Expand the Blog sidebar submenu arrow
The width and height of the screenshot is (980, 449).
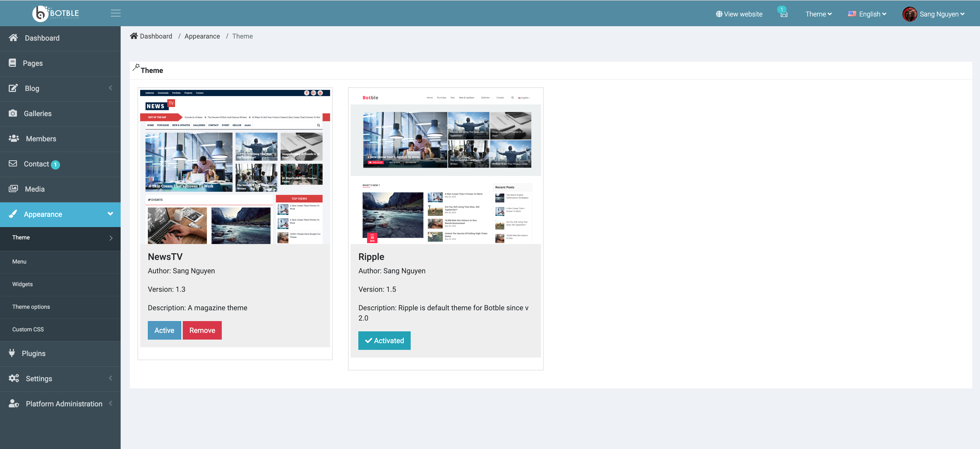coord(110,88)
